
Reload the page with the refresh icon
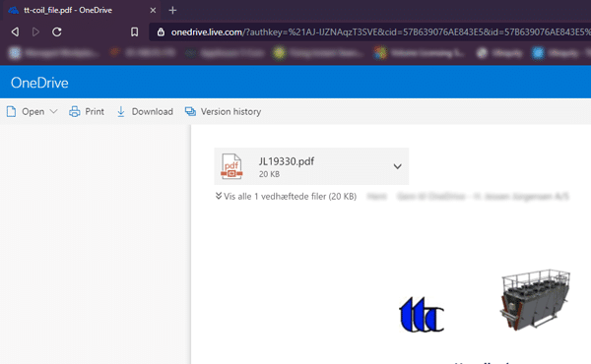57,32
